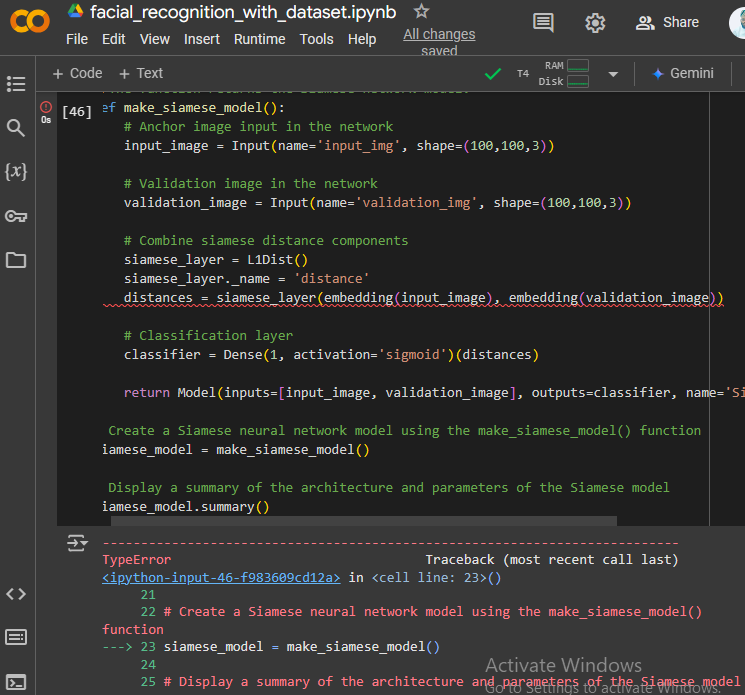The height and width of the screenshot is (695, 745).
Task: Open the Table of contents sidebar icon
Action: tap(16, 84)
